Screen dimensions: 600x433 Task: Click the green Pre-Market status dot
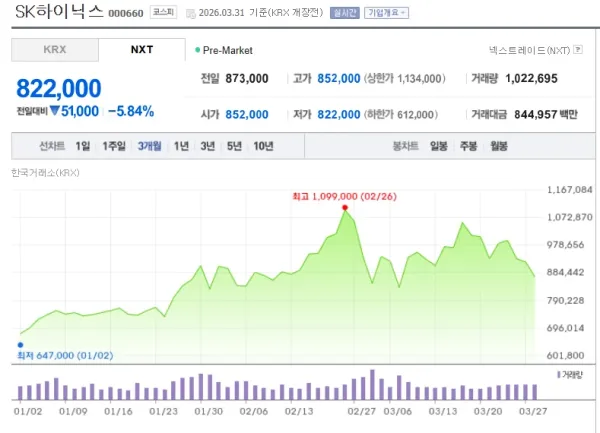[197, 50]
